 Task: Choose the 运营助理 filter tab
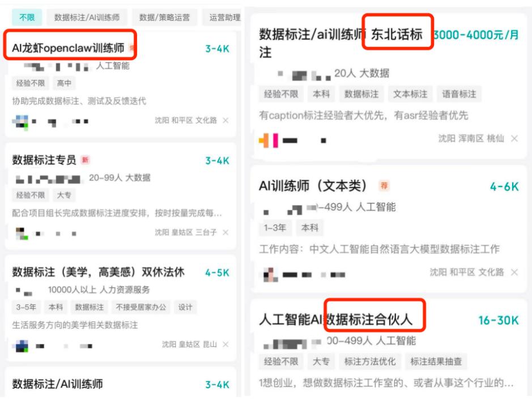[x=222, y=18]
